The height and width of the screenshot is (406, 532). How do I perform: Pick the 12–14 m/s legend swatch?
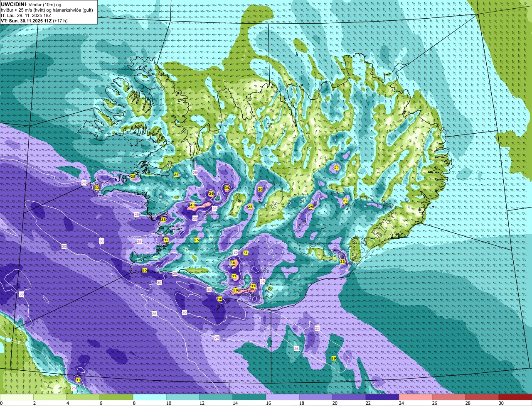[x=217, y=397]
